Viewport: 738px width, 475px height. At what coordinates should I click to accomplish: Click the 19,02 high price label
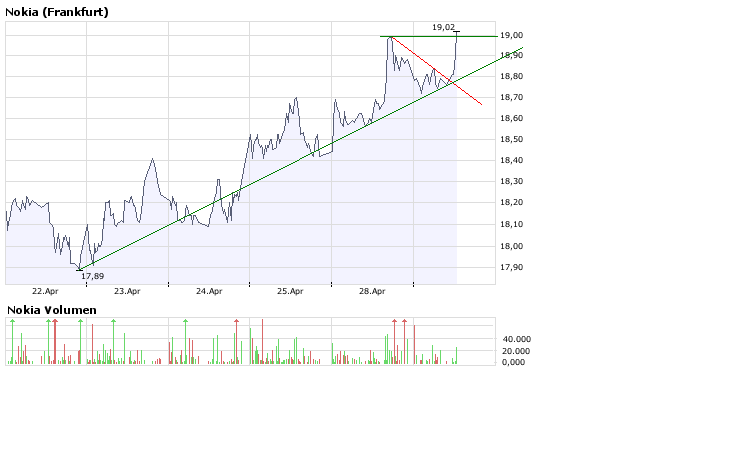443,27
